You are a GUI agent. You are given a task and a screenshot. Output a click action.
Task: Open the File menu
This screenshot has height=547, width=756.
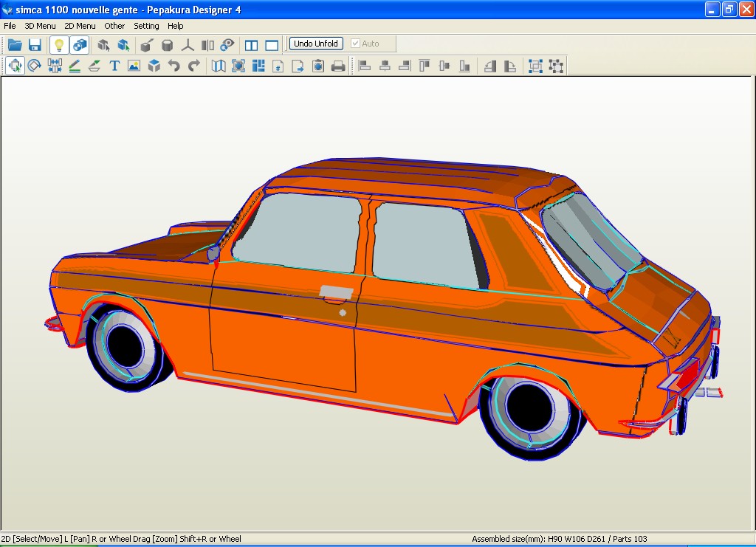tap(10, 26)
